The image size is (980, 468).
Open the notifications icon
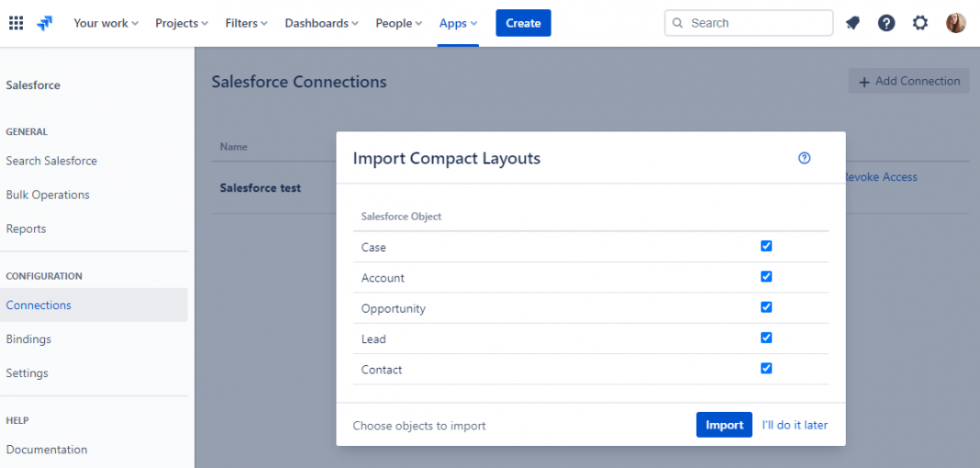[852, 23]
